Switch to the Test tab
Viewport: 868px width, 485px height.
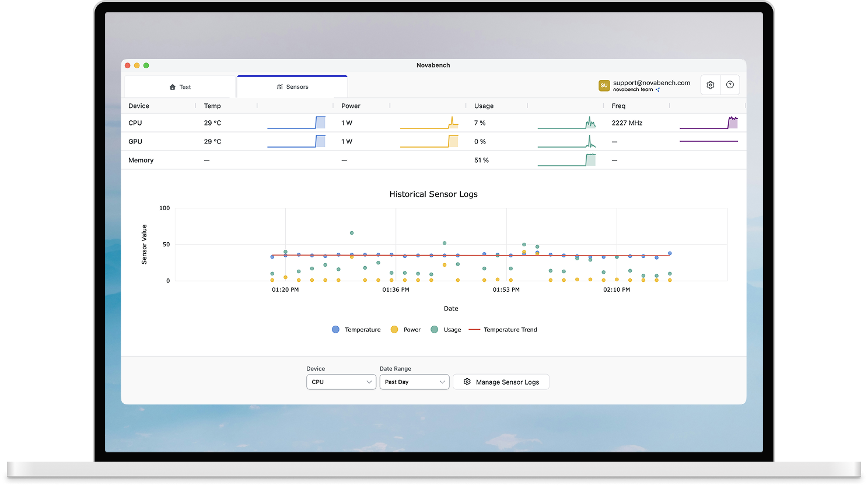(x=179, y=86)
